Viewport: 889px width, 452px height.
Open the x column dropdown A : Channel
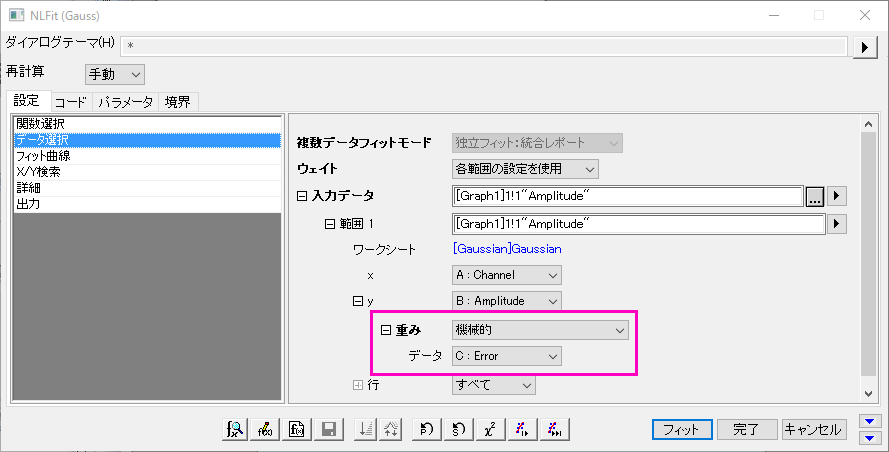coord(507,275)
